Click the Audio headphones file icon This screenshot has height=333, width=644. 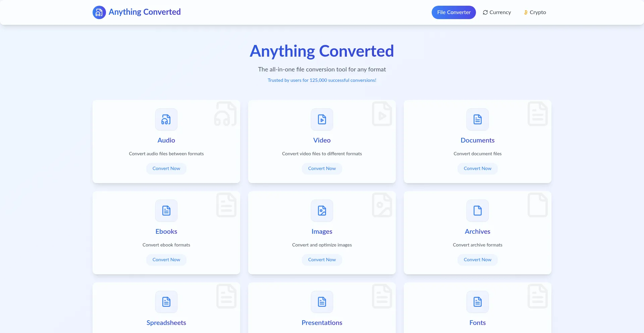pyautogui.click(x=166, y=119)
